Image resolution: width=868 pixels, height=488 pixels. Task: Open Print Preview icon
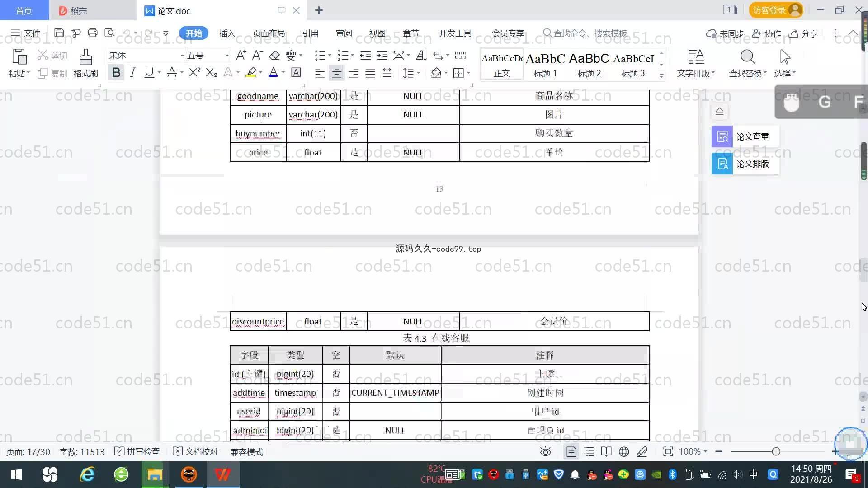tap(109, 33)
